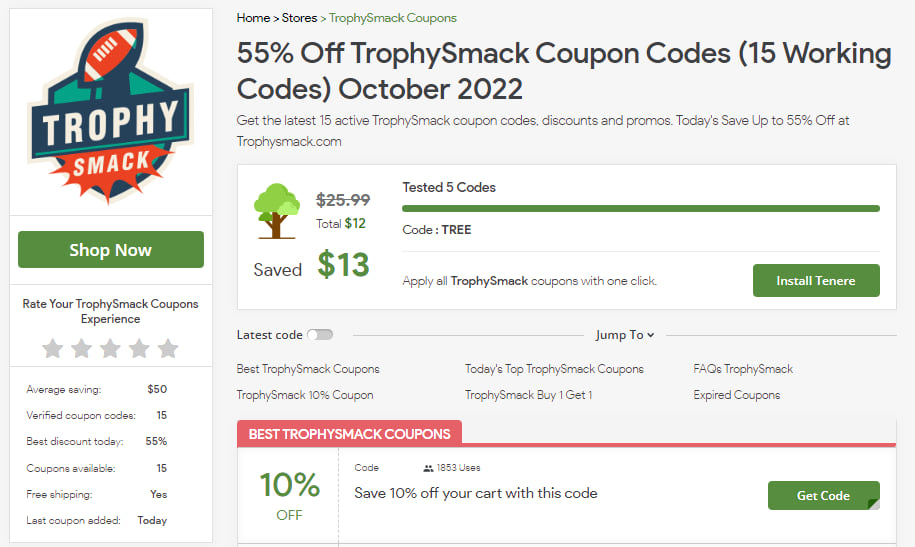Give a three-star coupon rating
This screenshot has width=915, height=547.
[x=111, y=348]
